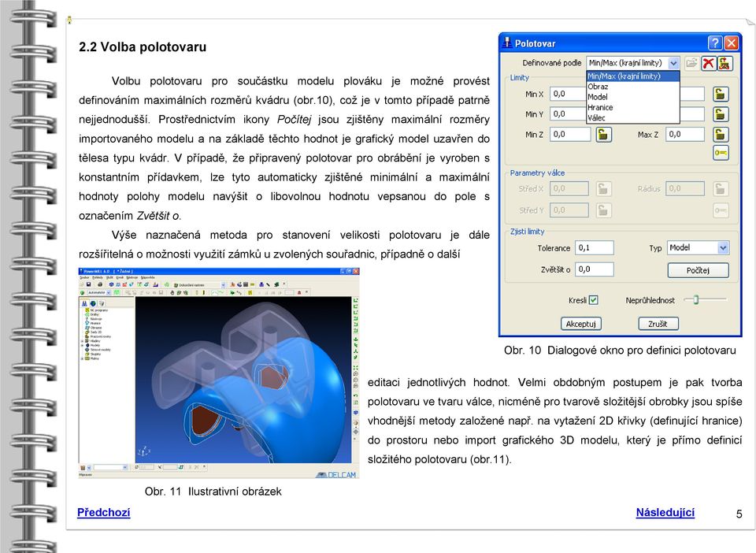
Task: Click the greyed open-folder icon beside Definované podle
Action: pyautogui.click(x=692, y=63)
